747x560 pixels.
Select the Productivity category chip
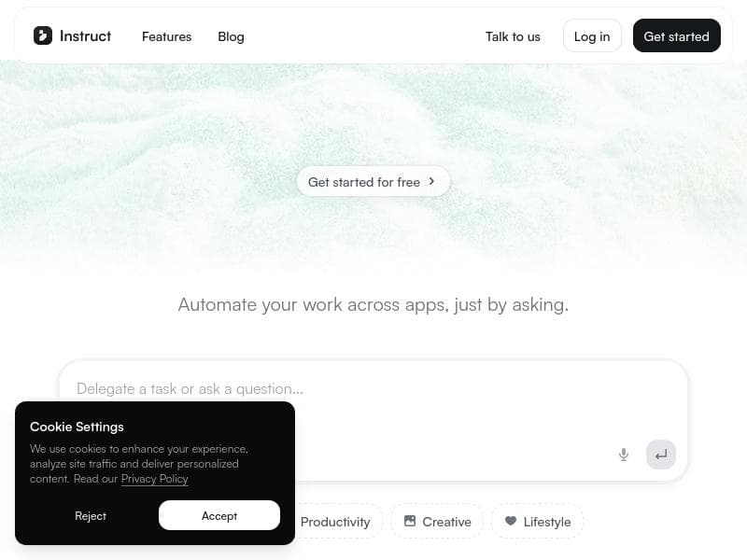pos(335,522)
